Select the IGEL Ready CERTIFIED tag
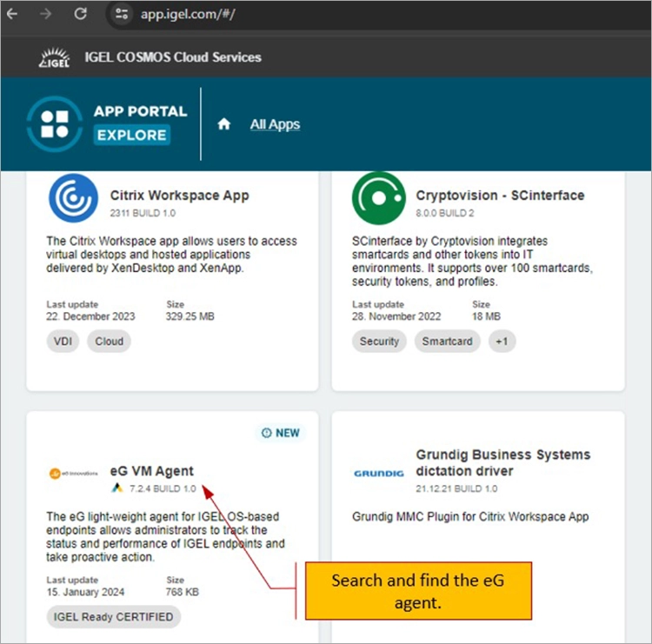Screen dimensions: 652x644 114,617
